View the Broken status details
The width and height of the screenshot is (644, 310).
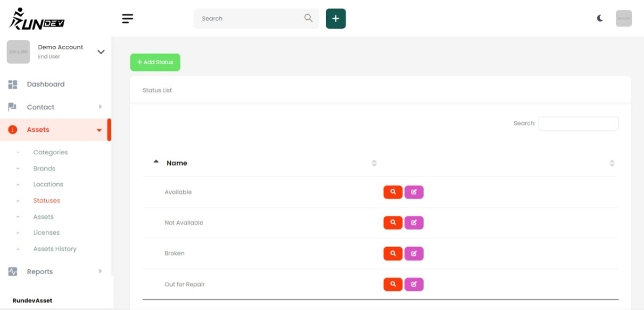pyautogui.click(x=393, y=253)
